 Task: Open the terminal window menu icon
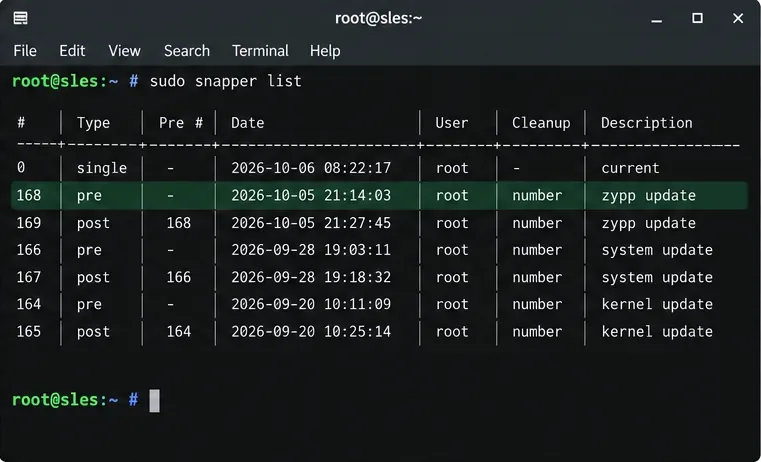[x=20, y=18]
